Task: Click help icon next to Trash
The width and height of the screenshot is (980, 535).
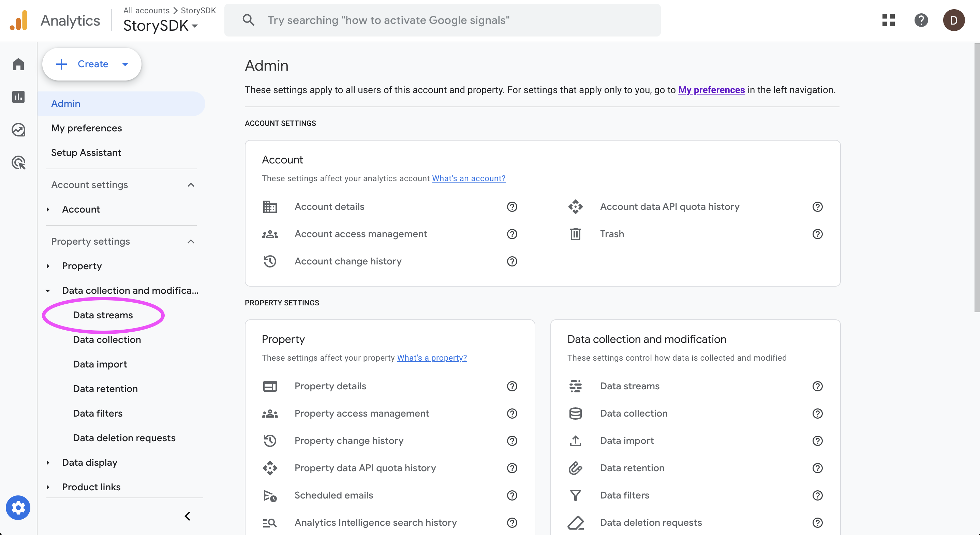Action: 817,234
